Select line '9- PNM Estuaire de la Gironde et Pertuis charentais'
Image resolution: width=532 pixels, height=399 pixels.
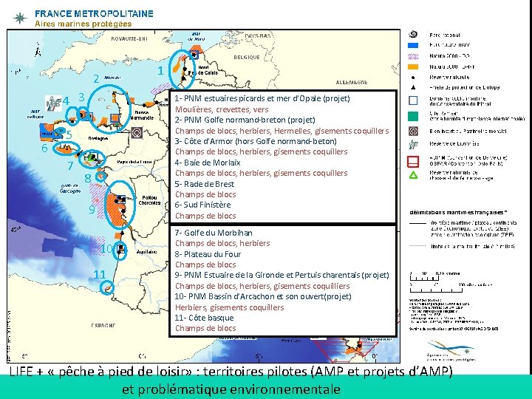pyautogui.click(x=282, y=275)
